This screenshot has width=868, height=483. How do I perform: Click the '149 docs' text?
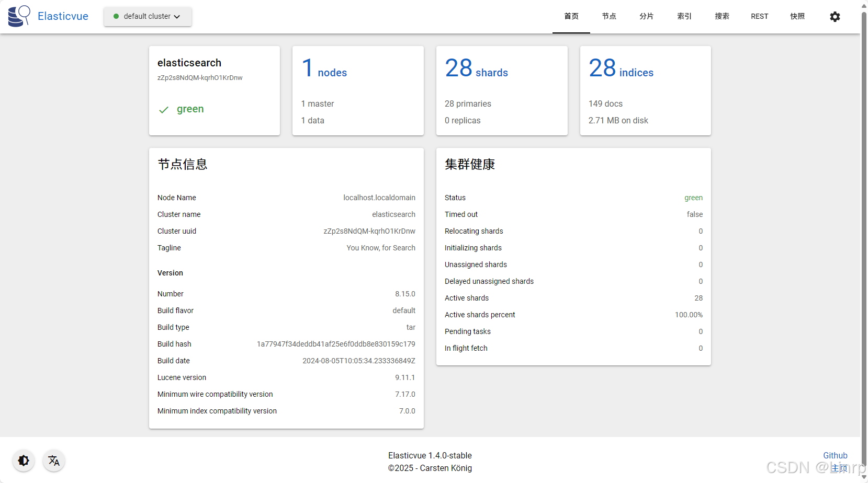[x=605, y=103]
